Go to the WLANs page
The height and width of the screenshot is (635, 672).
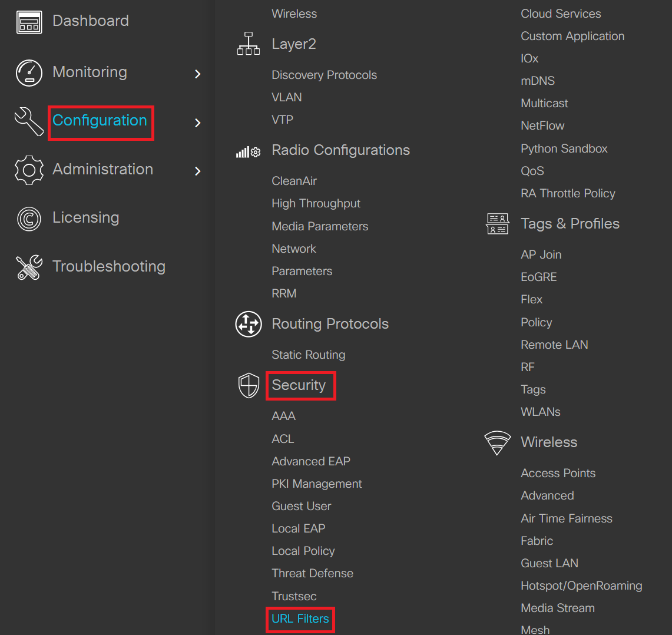point(541,412)
